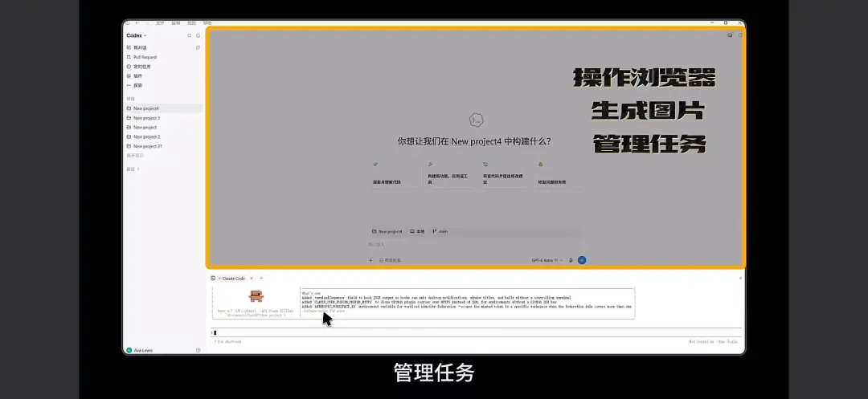Click the folder icon of New project 3
This screenshot has height=399, width=868.
pyautogui.click(x=129, y=118)
